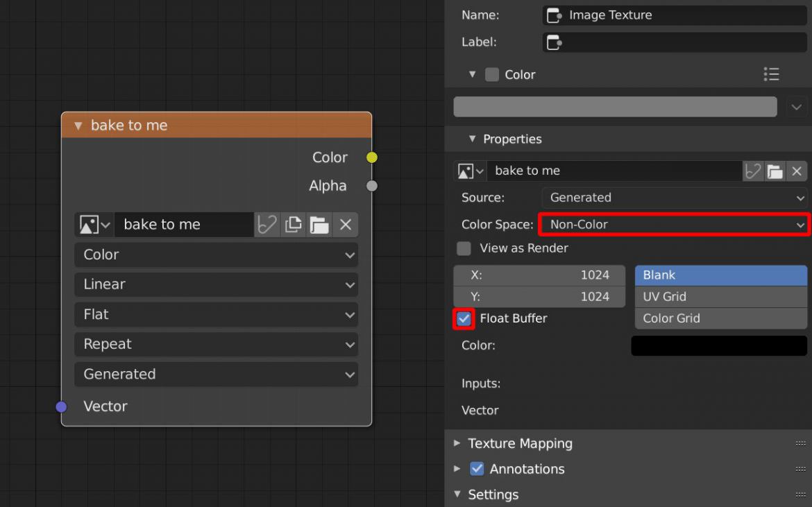Open the Color presets list icon
Image resolution: width=812 pixels, height=507 pixels.
click(771, 75)
